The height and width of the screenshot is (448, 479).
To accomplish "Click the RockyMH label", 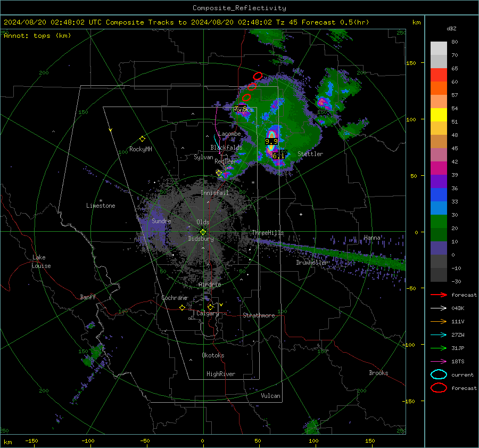I will [x=141, y=149].
